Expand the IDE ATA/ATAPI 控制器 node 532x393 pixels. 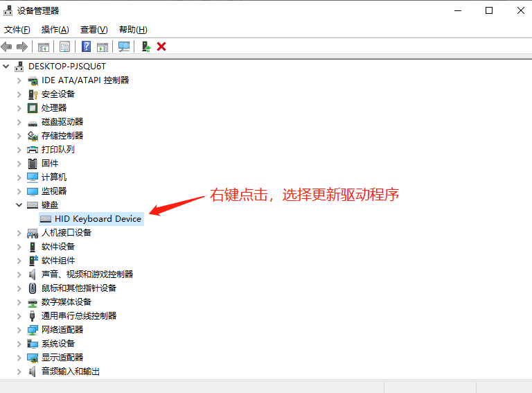19,80
